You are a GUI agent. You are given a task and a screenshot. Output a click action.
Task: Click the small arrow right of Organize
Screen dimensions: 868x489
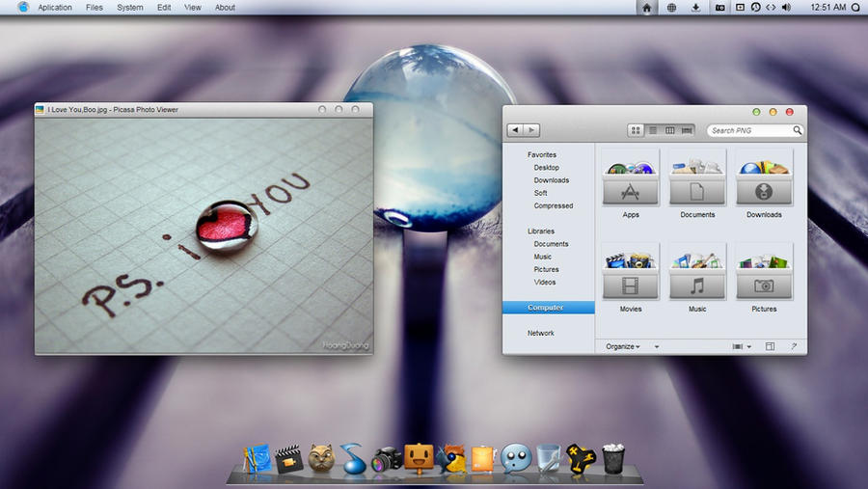pyautogui.click(x=657, y=346)
